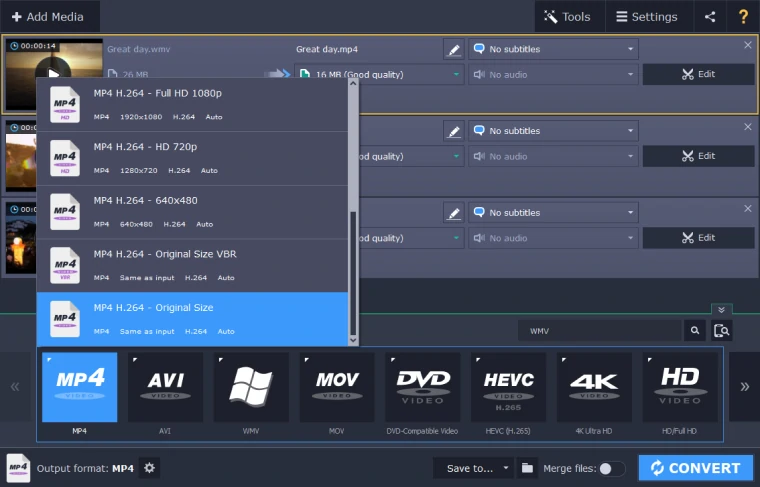The height and width of the screenshot is (487, 760).
Task: Open the No audio dropdown for first file
Action: pyautogui.click(x=553, y=75)
